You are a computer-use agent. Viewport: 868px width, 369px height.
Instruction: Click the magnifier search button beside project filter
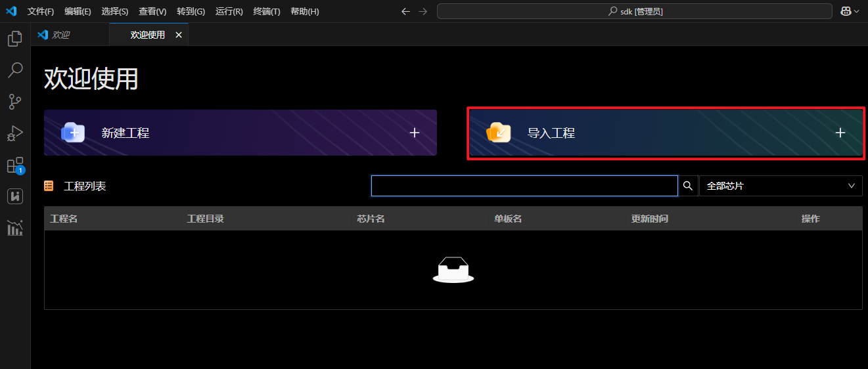(x=687, y=186)
